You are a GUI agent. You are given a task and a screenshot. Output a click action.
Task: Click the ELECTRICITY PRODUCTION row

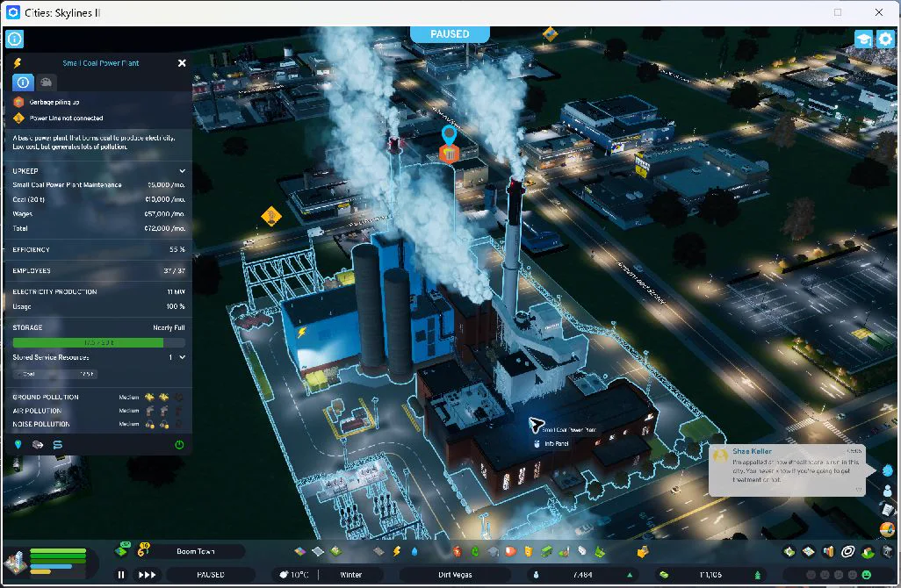tap(99, 292)
